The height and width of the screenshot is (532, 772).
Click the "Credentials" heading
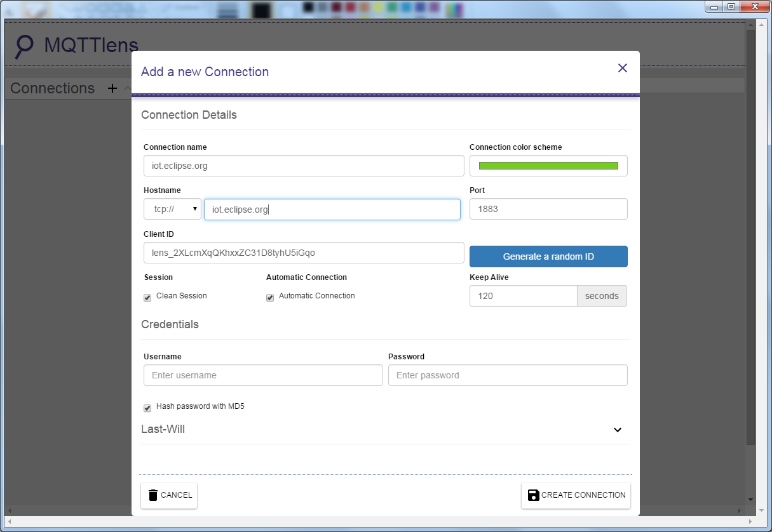tap(170, 324)
